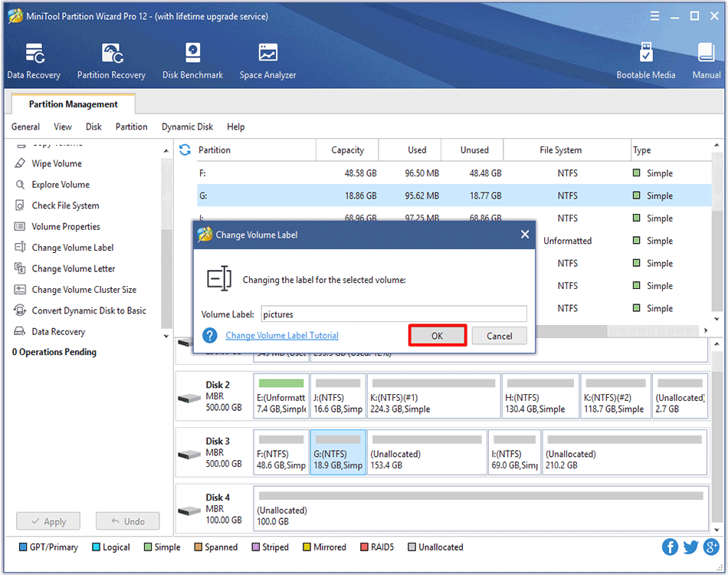Open the Help menu
Viewport: 728px width, 575px height.
click(x=235, y=127)
